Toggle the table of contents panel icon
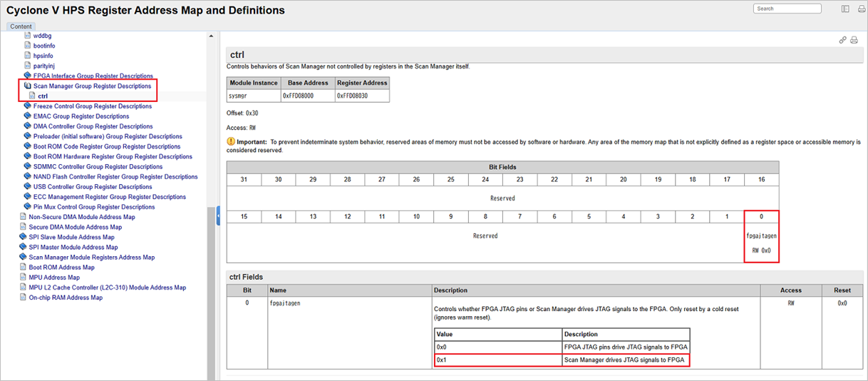This screenshot has height=381, width=868. (x=845, y=9)
